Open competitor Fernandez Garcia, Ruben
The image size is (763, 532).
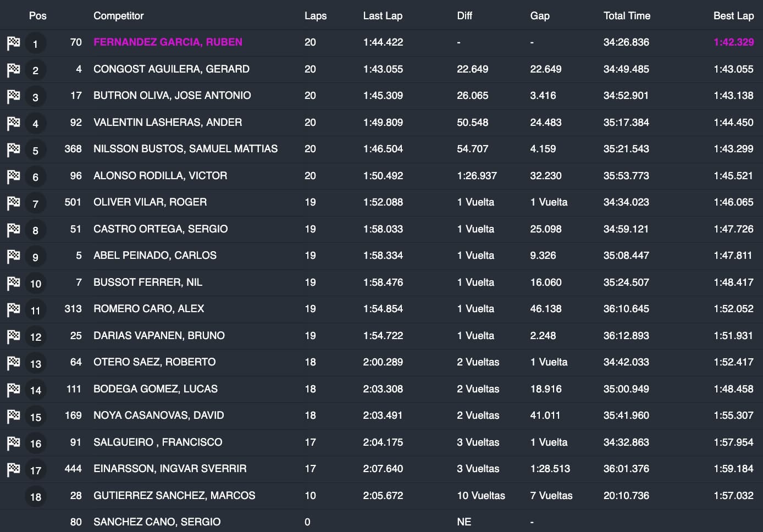(168, 42)
